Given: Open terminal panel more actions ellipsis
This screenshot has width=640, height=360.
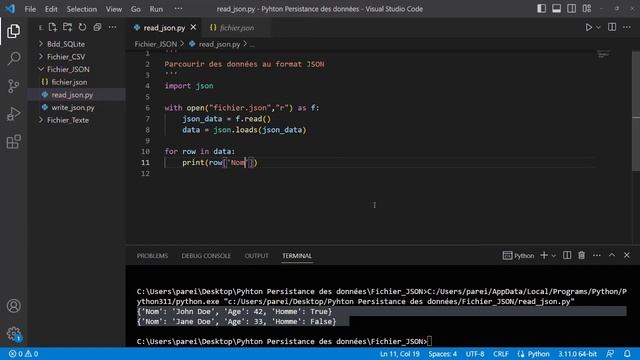Looking at the screenshot, I should [597, 255].
